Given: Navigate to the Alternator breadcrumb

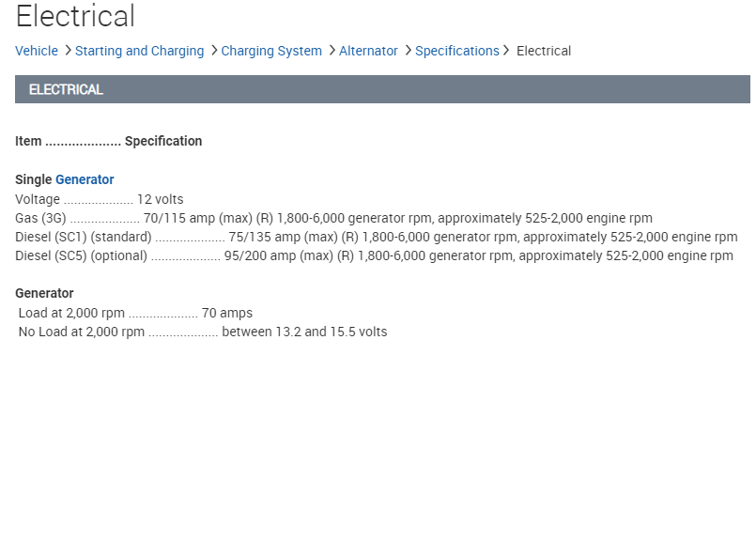Looking at the screenshot, I should pos(368,51).
